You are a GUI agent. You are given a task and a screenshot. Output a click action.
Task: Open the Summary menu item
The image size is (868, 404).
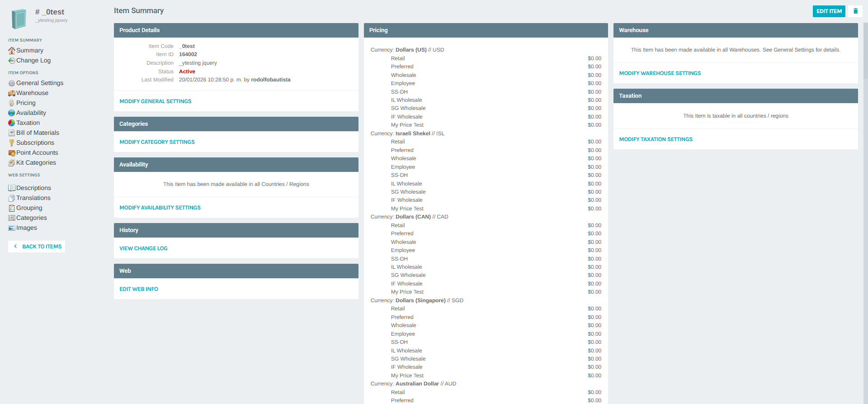coord(30,51)
